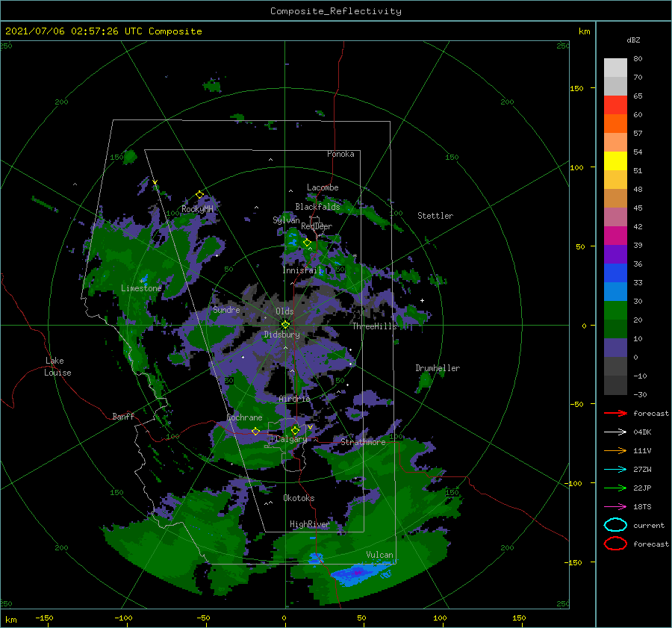
Task: Click the yellow diamond marker above Calgary label
Action: 295,430
